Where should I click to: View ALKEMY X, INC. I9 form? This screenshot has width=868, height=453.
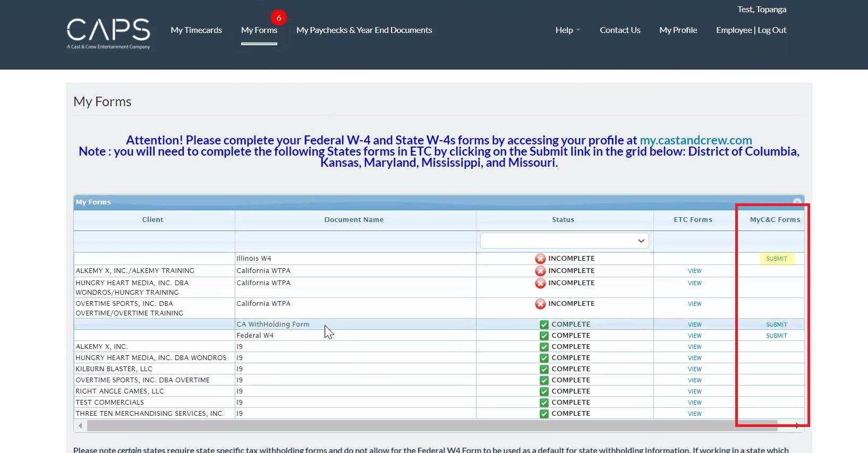click(x=695, y=347)
